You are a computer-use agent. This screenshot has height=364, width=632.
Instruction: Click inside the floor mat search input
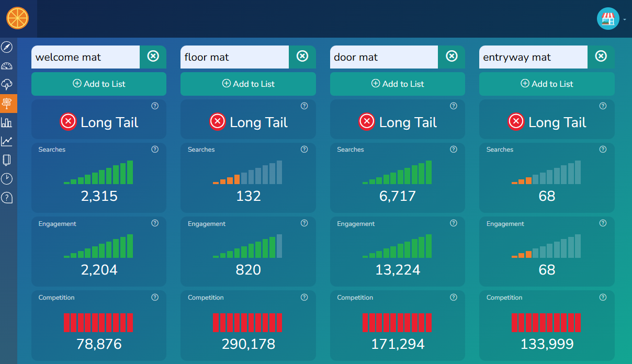(234, 57)
